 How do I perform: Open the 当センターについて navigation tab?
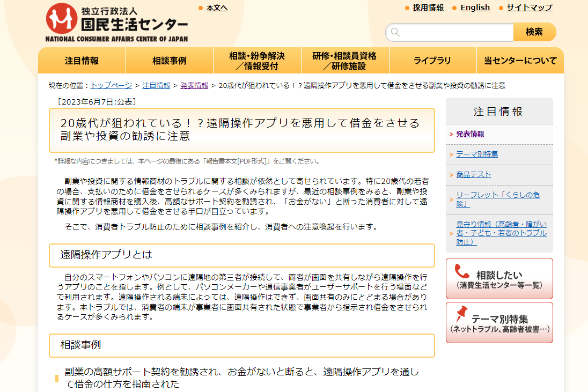(x=519, y=61)
